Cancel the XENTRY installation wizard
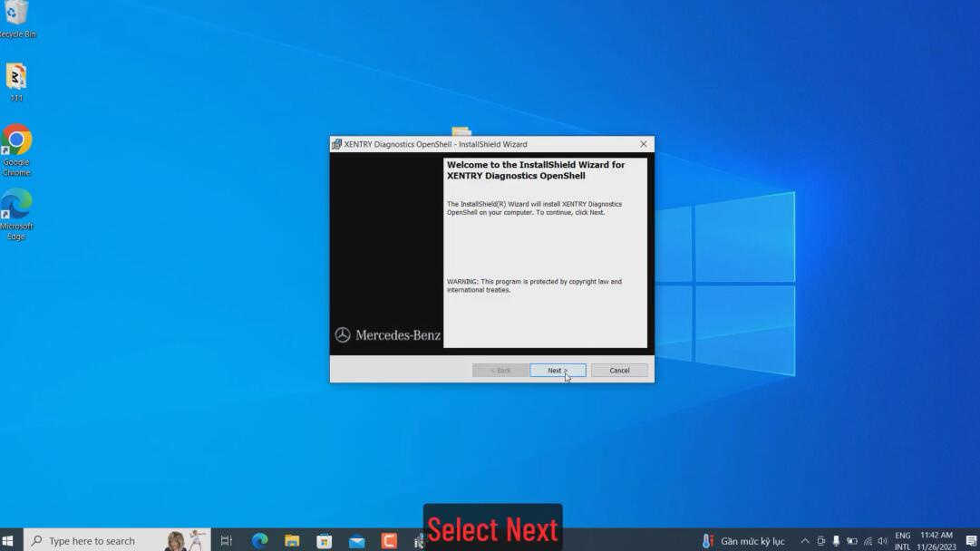Image resolution: width=980 pixels, height=551 pixels. tap(619, 371)
